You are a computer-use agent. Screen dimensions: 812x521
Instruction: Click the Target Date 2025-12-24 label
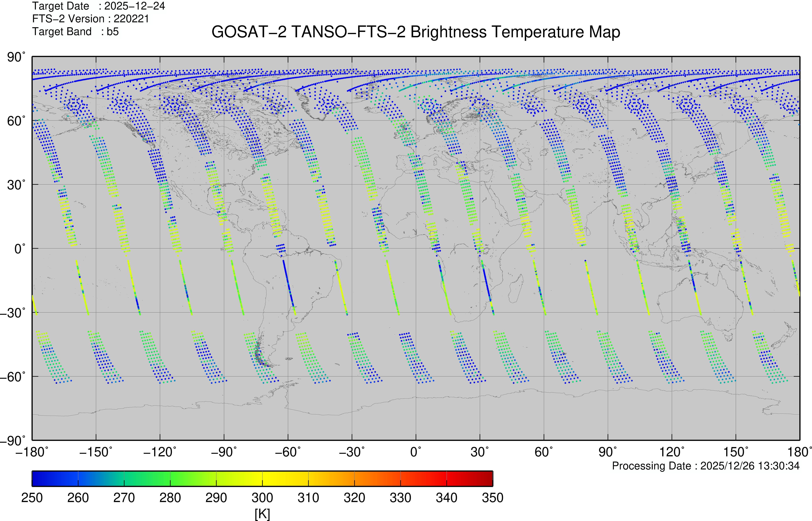pyautogui.click(x=98, y=6)
